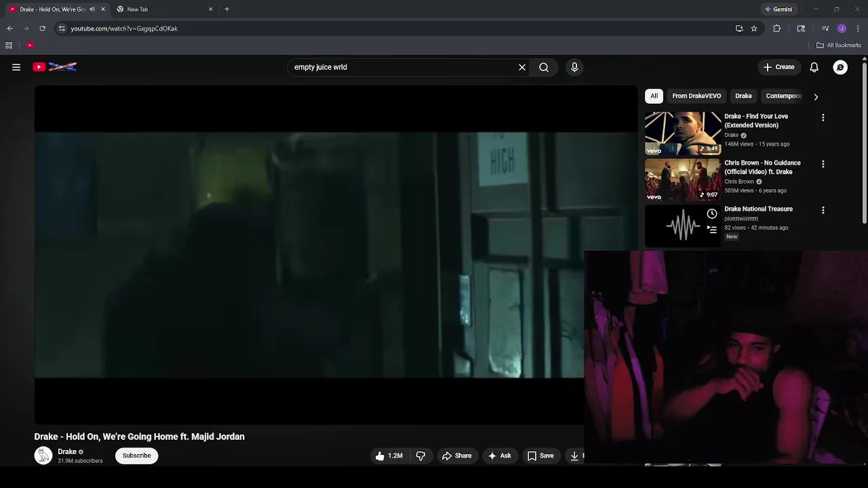Viewport: 868px width, 488px height.
Task: Save the video to a playlist
Action: 540,455
